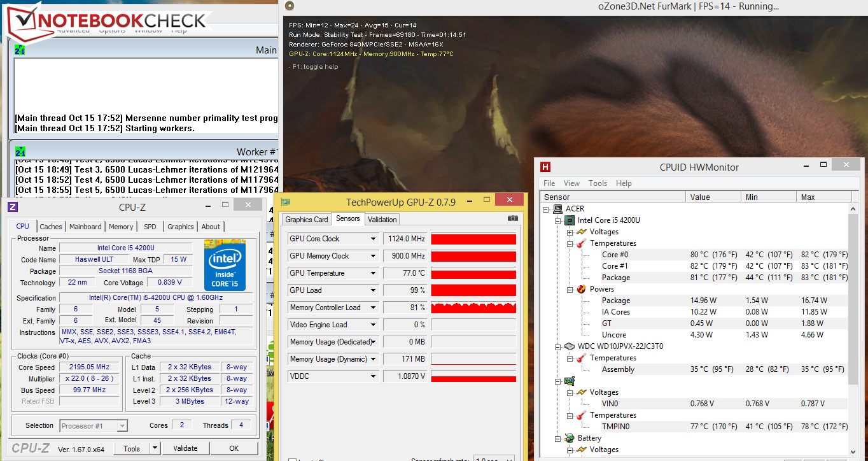Open the CPU-Z Tools dropdown arrow
868x461 pixels.
[155, 448]
